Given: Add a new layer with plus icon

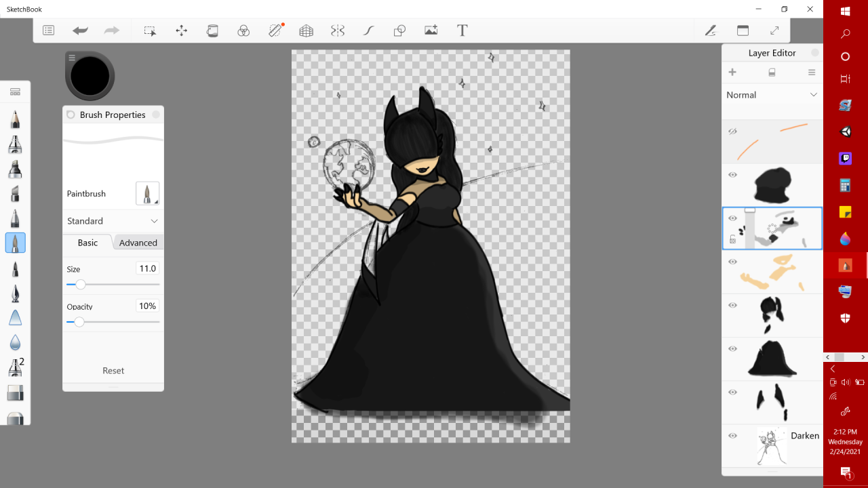Looking at the screenshot, I should point(732,73).
